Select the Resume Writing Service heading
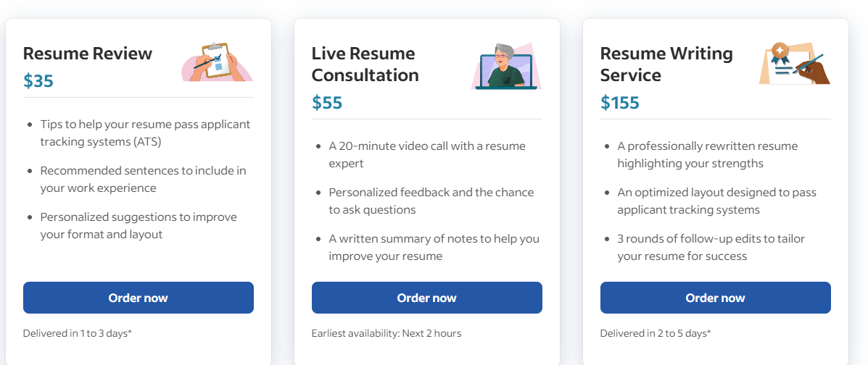 (666, 64)
